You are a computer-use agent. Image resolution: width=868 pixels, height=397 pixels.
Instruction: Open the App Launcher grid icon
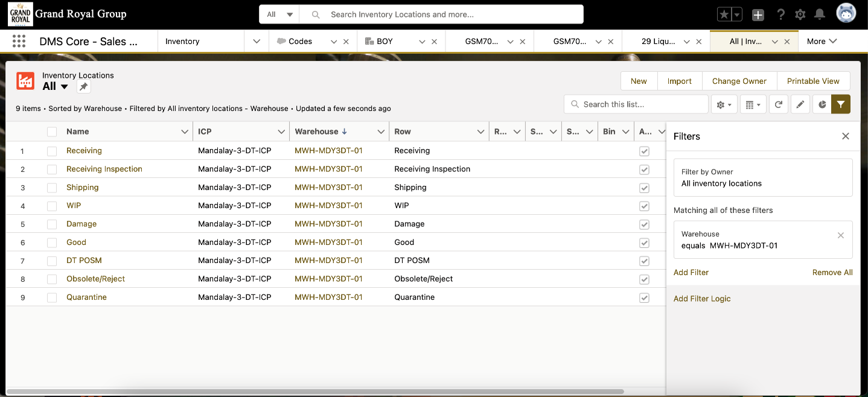click(19, 41)
